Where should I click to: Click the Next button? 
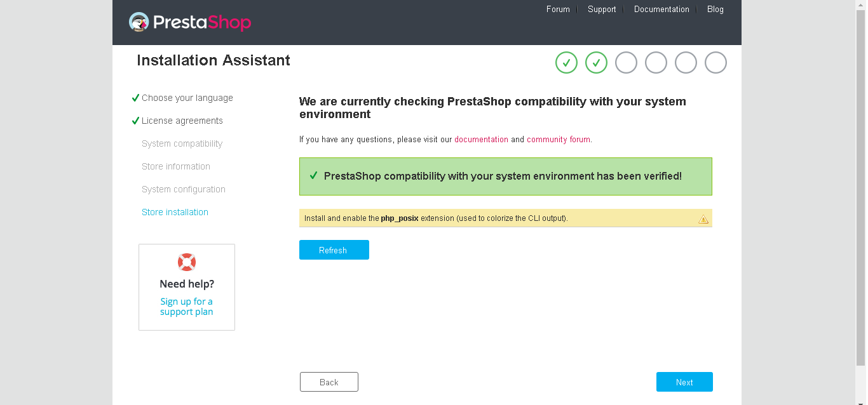pyautogui.click(x=684, y=382)
